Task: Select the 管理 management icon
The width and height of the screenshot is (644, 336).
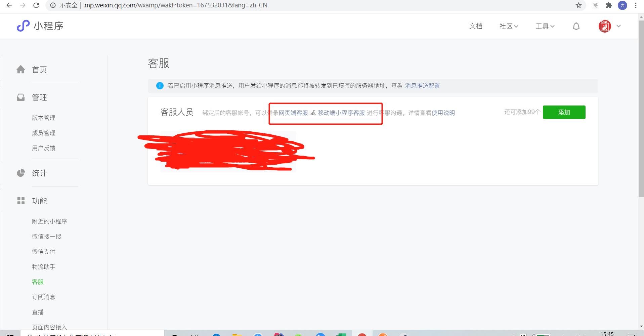Action: tap(21, 97)
